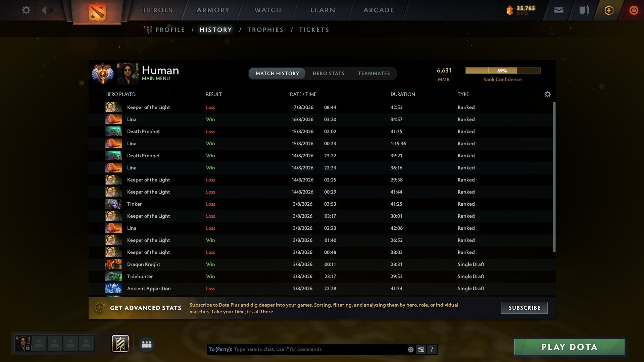Open the settings gear in top bar

click(26, 10)
